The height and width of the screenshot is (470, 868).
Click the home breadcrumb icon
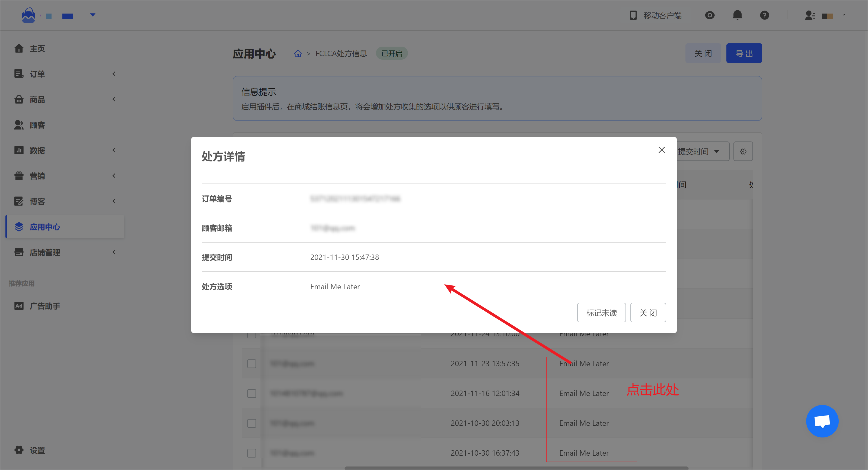[298, 53]
